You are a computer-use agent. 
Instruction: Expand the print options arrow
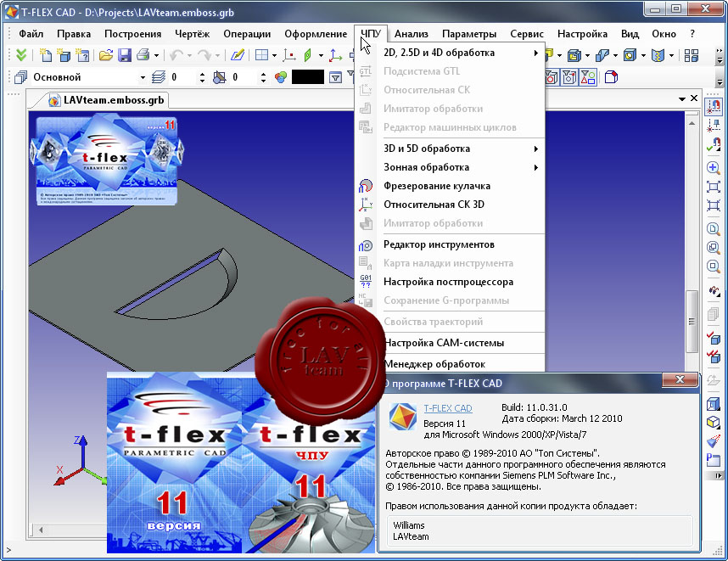[156, 56]
